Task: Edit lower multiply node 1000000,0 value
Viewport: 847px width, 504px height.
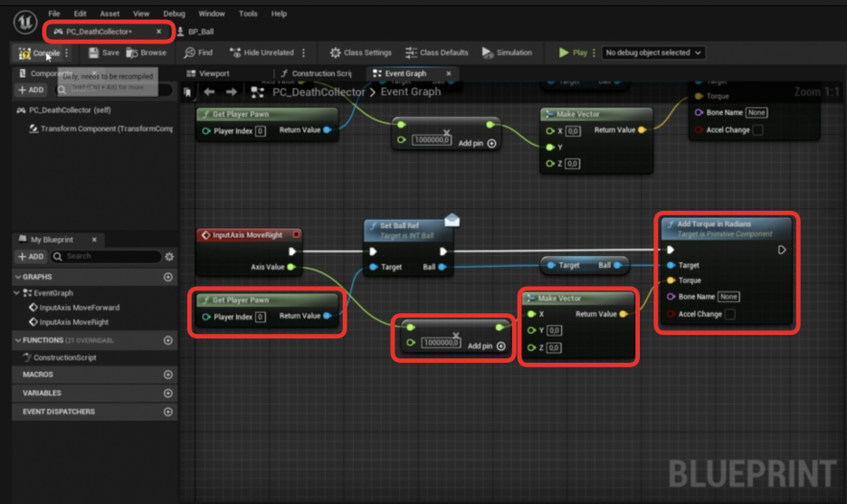Action: click(441, 342)
